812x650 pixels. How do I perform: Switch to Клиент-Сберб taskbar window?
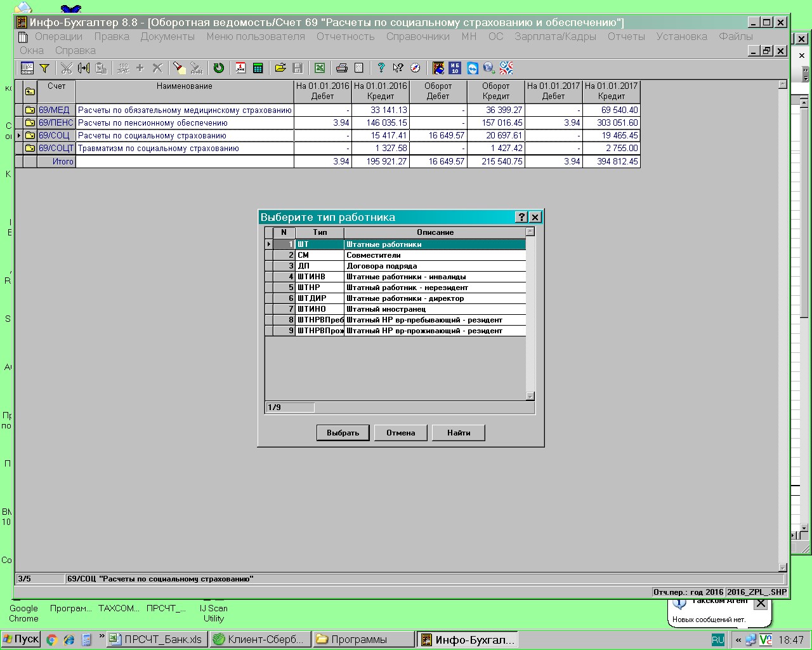coord(261,639)
